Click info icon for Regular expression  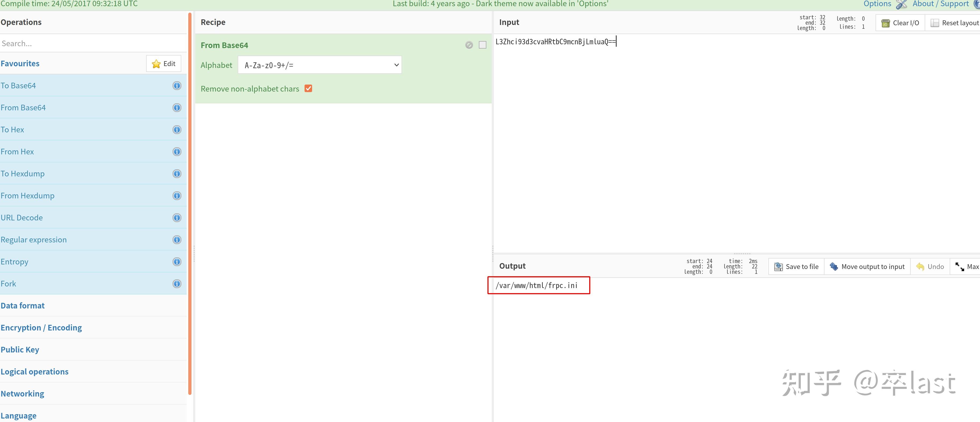click(x=177, y=240)
